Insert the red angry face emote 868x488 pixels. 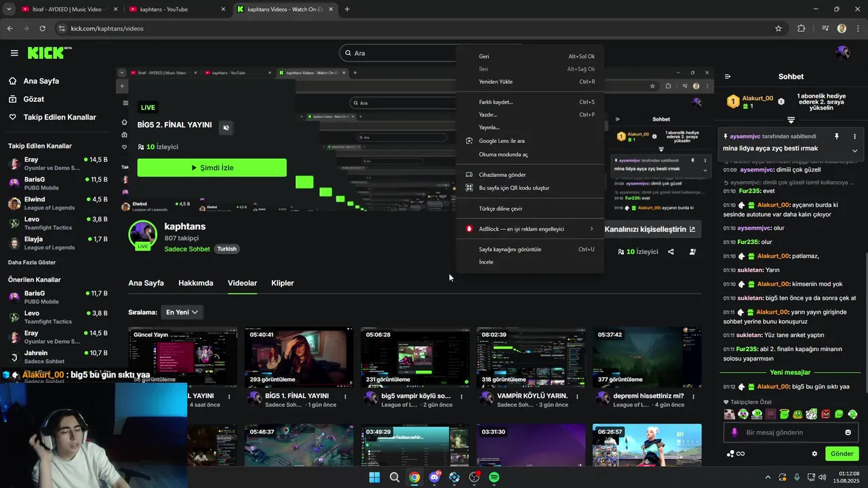[825, 414]
